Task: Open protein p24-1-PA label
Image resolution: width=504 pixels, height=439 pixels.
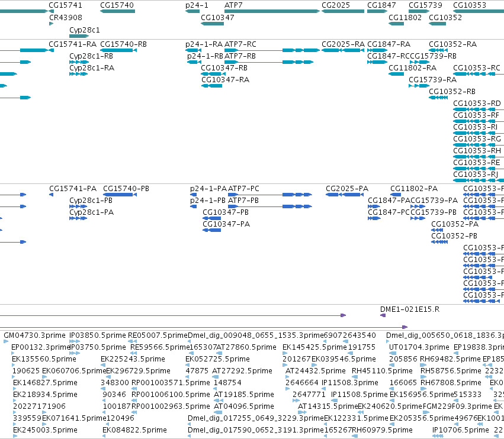Action: [208, 189]
